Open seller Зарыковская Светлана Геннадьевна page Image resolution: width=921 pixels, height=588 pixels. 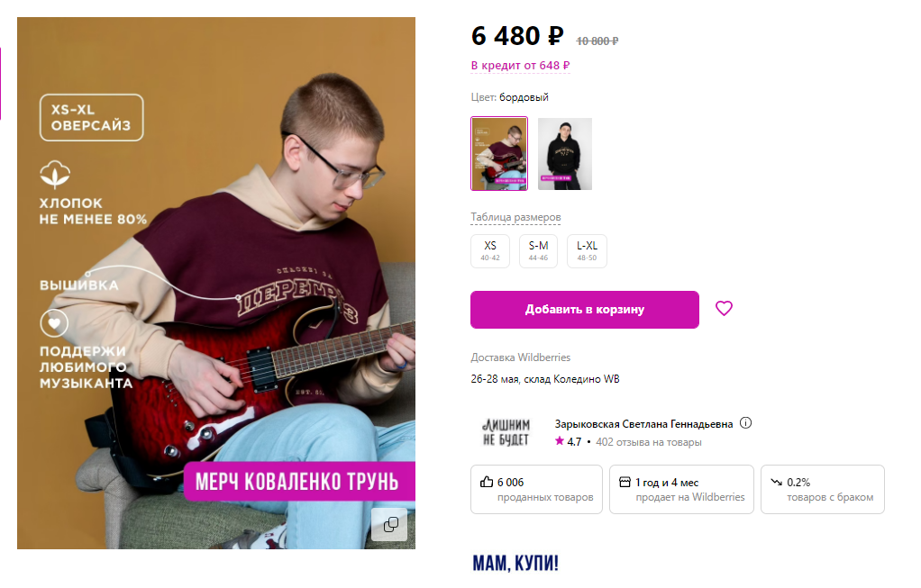pos(643,424)
